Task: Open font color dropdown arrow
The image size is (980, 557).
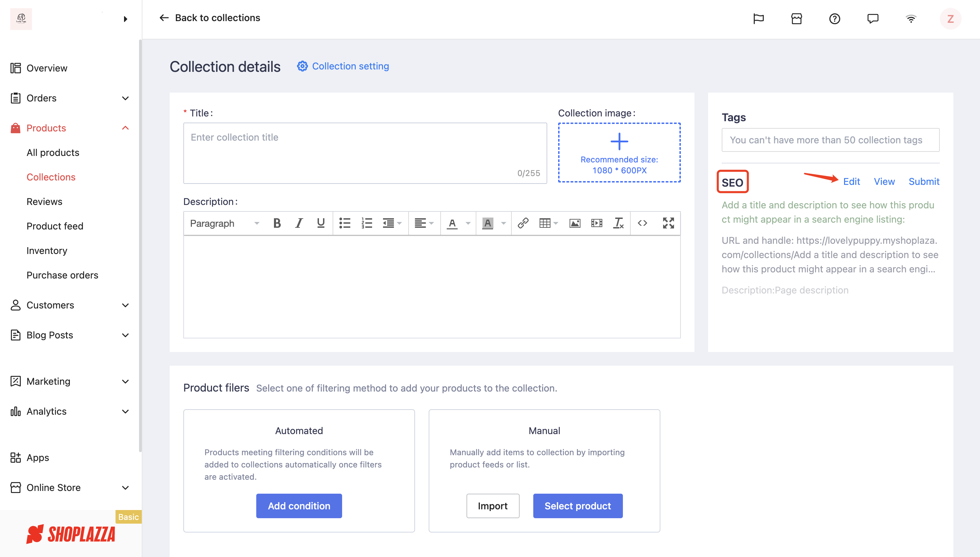Action: (x=468, y=223)
